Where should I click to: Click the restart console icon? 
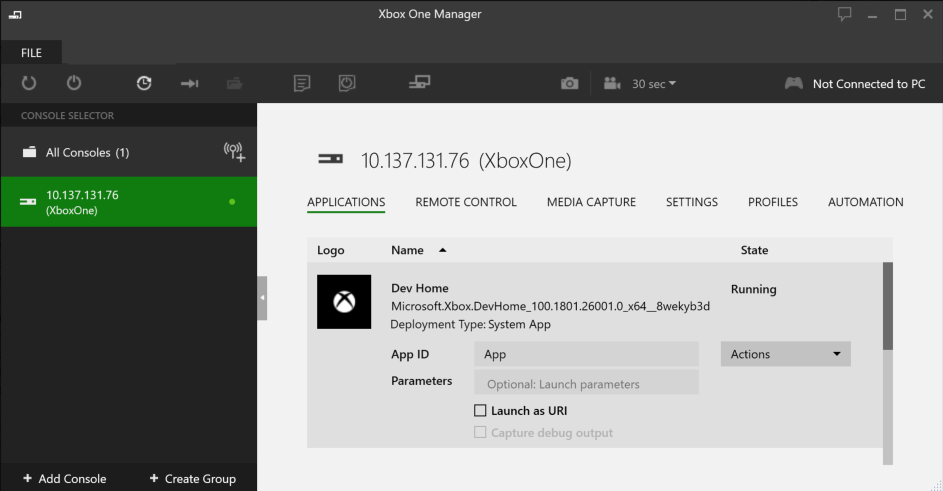coord(29,83)
